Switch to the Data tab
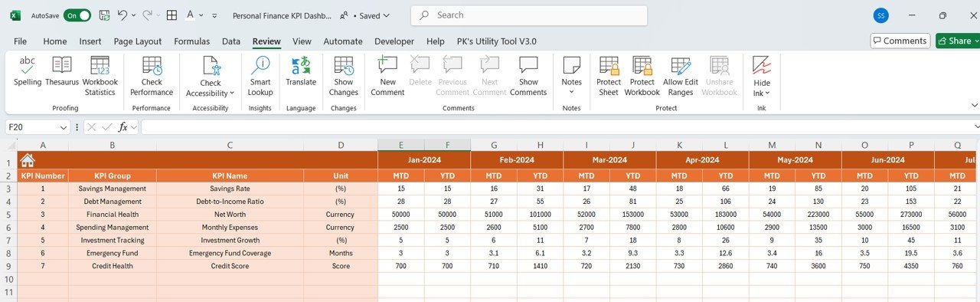Image resolution: width=980 pixels, height=302 pixels. (231, 41)
